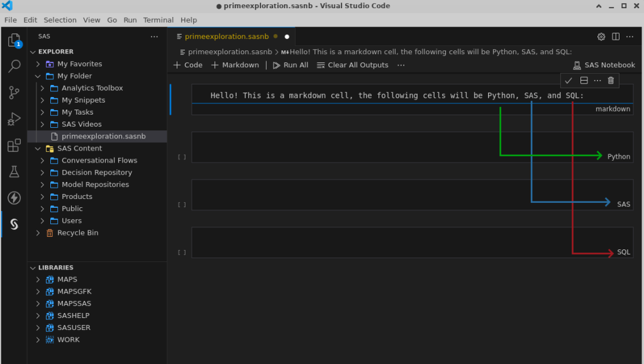644x364 pixels.
Task: Change SAS cell language label
Action: pos(623,205)
